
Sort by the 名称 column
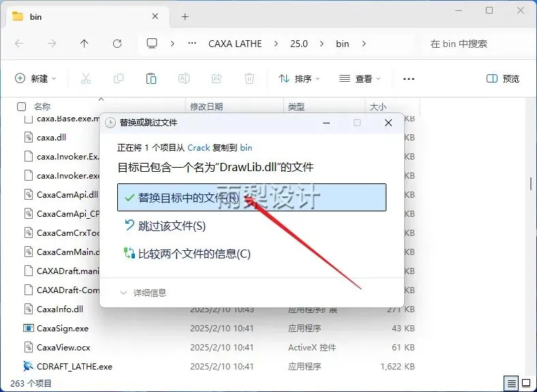click(42, 107)
